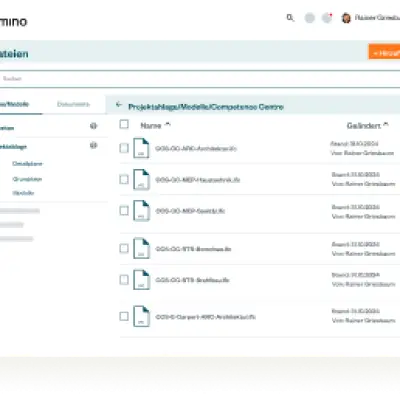Open the Modelle folder in sidebar

pyautogui.click(x=23, y=193)
